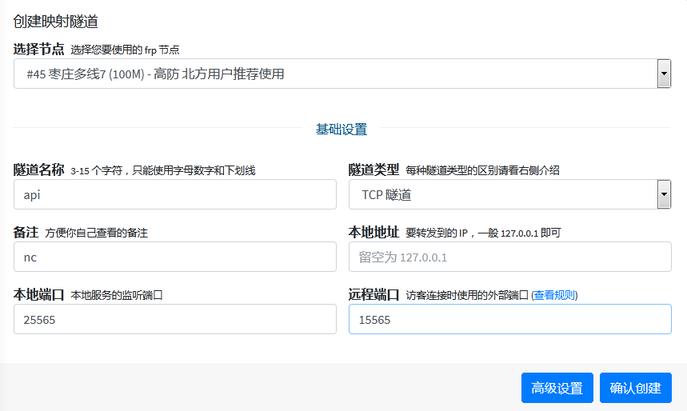Click the 远程端口 field showing 15565
Viewport: 687px width, 411px height.
(x=509, y=319)
